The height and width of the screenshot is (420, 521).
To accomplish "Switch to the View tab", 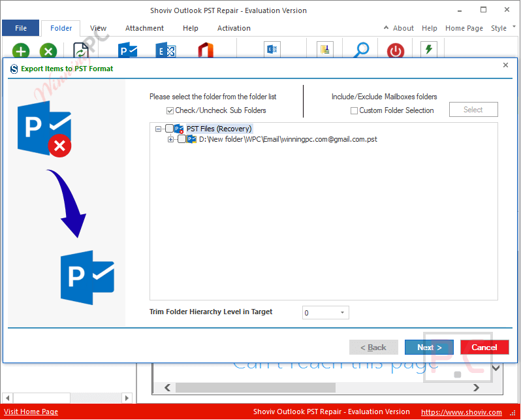I will click(x=98, y=28).
